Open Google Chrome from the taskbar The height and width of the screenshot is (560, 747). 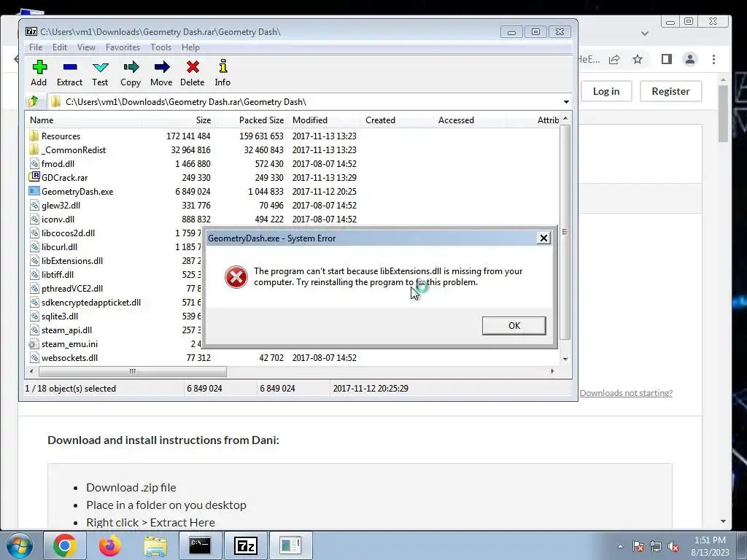(65, 545)
